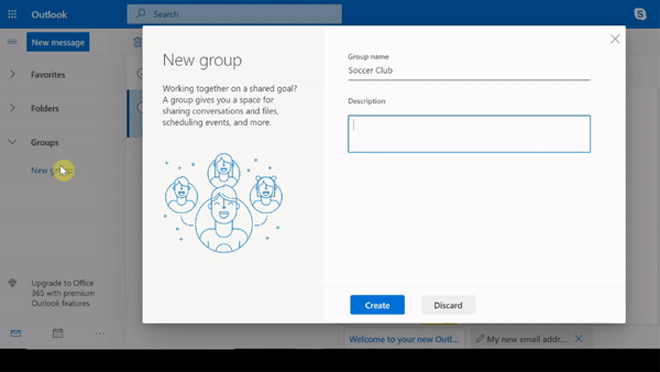Screen dimensions: 660x372
Task: Close the My new email addr tab
Action: click(579, 339)
